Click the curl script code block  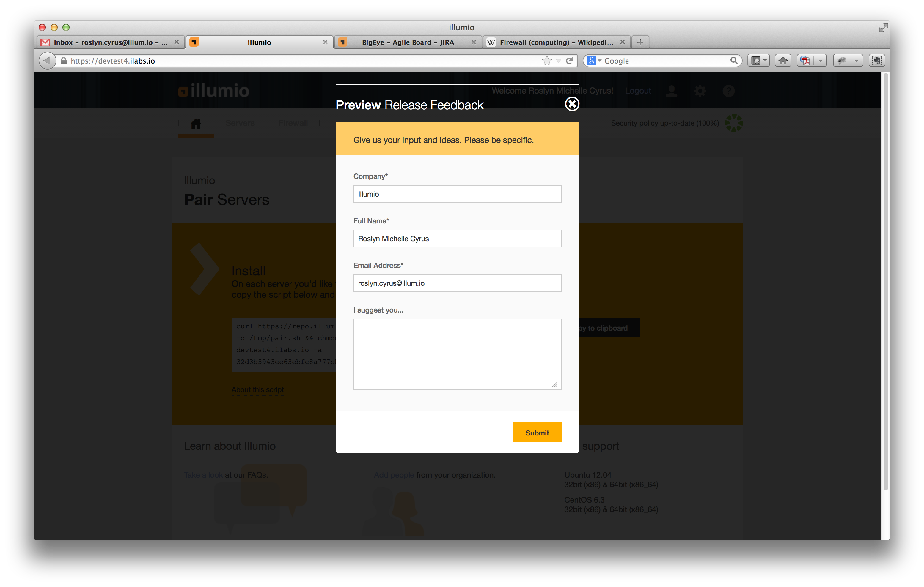(x=284, y=344)
